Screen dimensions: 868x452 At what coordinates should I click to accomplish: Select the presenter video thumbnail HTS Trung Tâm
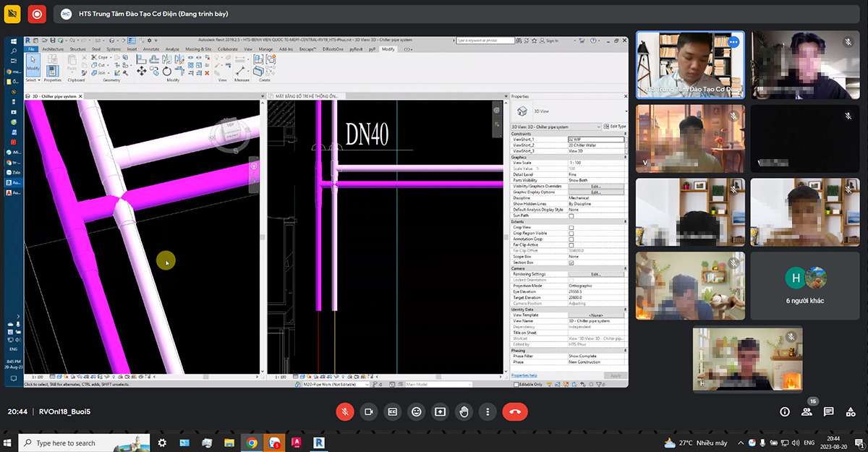point(690,64)
